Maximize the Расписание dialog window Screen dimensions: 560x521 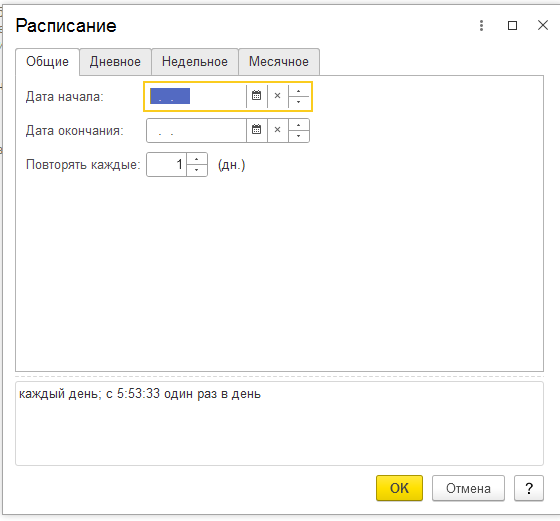[512, 25]
